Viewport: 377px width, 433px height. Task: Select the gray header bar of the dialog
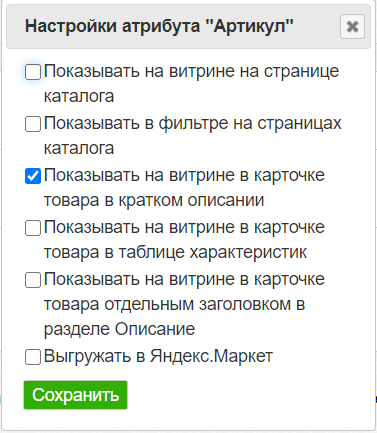pyautogui.click(x=188, y=26)
